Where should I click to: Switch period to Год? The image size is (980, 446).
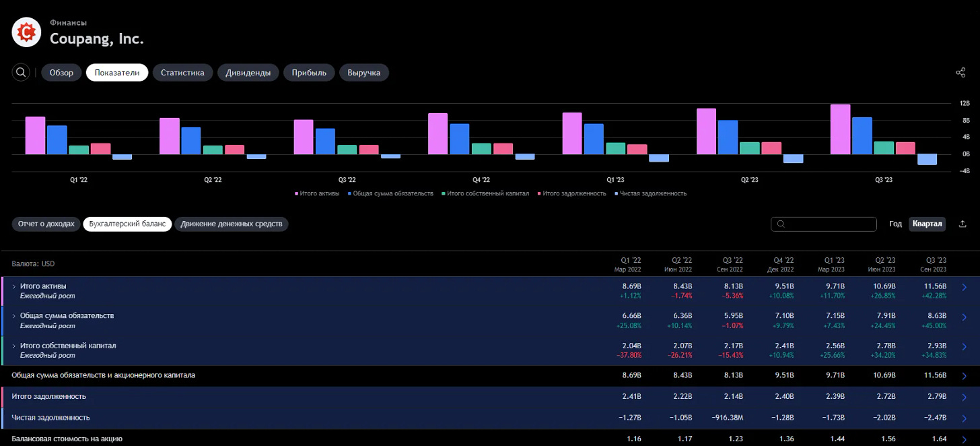tap(895, 224)
